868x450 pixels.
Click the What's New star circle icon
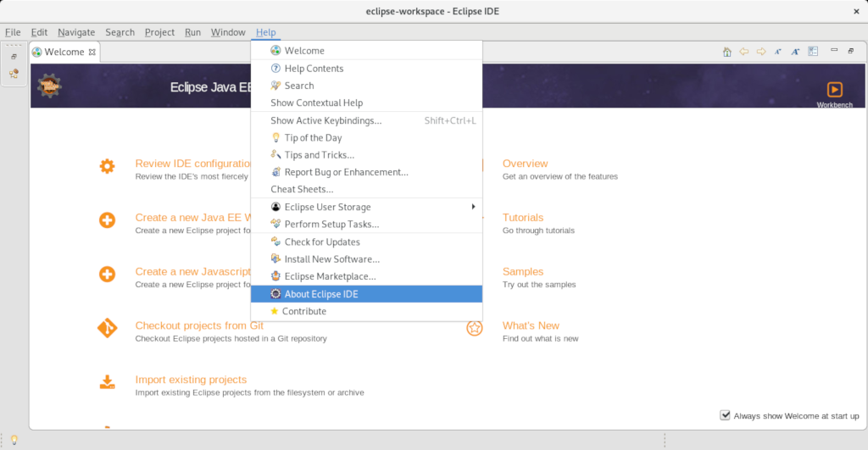(x=474, y=328)
